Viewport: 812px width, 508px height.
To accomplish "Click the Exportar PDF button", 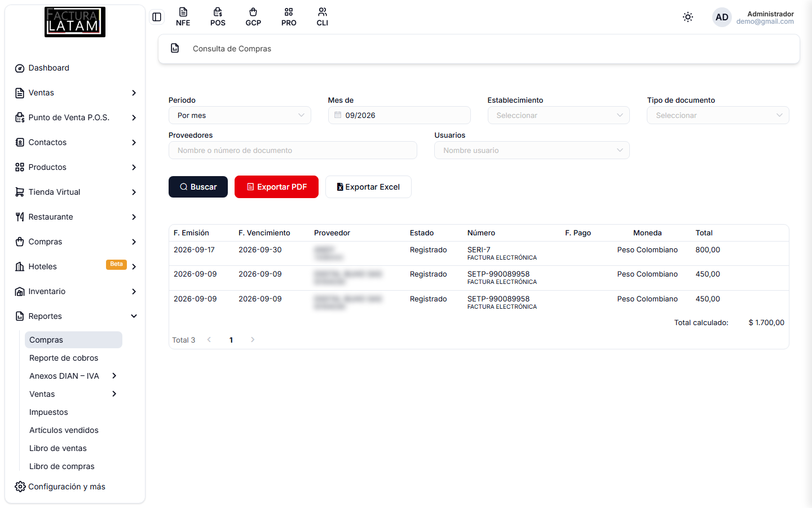I will 276,187.
